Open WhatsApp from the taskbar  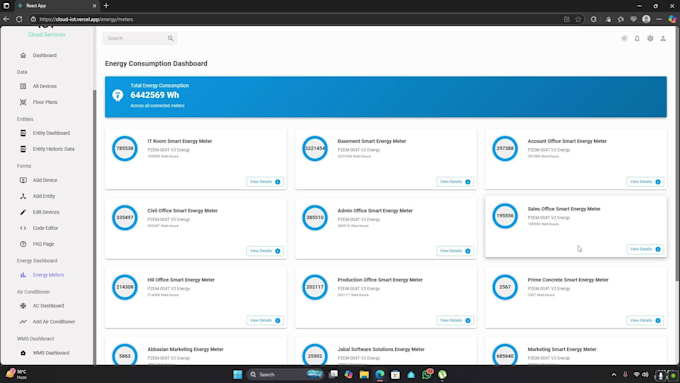pos(427,374)
